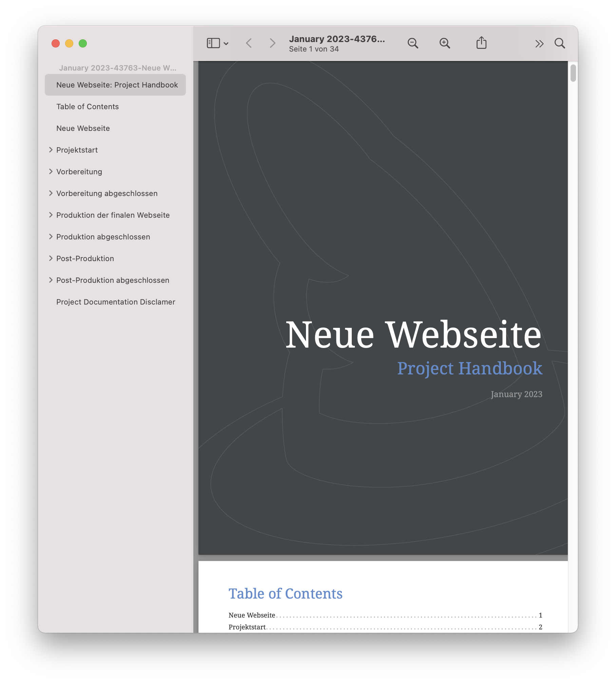
Task: Select Project Documentation Disclamer entry
Action: [115, 301]
